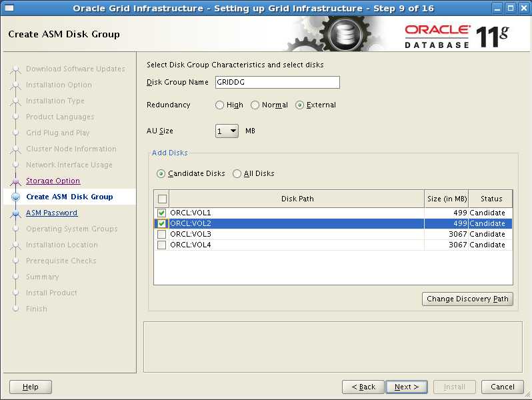Click Change Discovery Path button
The image size is (532, 400).
pyautogui.click(x=467, y=299)
